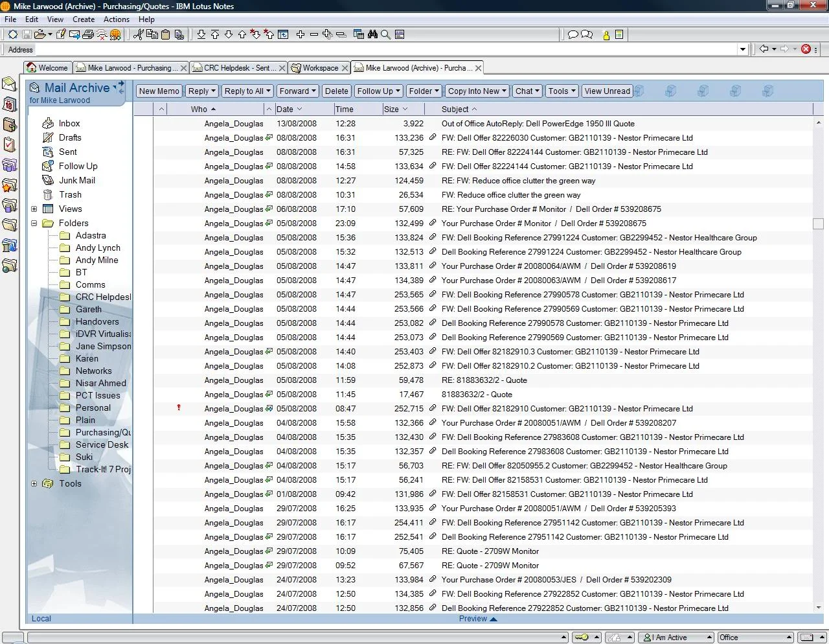Click the Navigate Next Unread starred down-arrow icon
The height and width of the screenshot is (644, 829).
click(x=256, y=34)
